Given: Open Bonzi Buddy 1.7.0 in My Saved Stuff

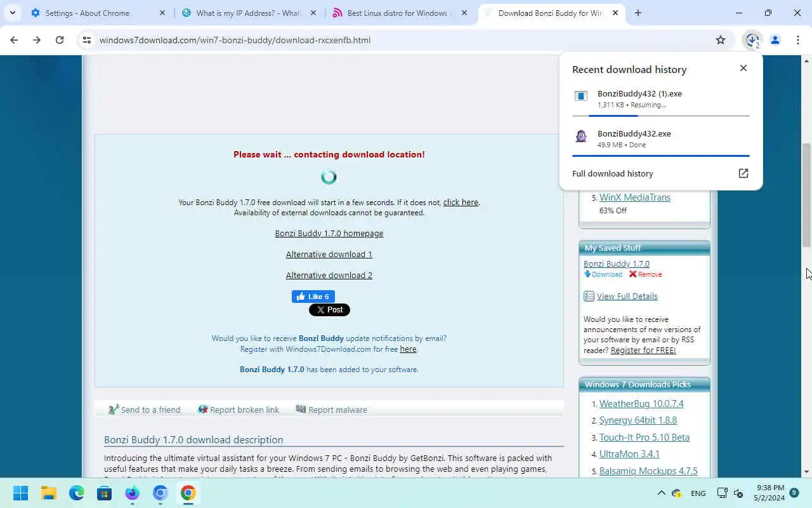Looking at the screenshot, I should [x=617, y=264].
